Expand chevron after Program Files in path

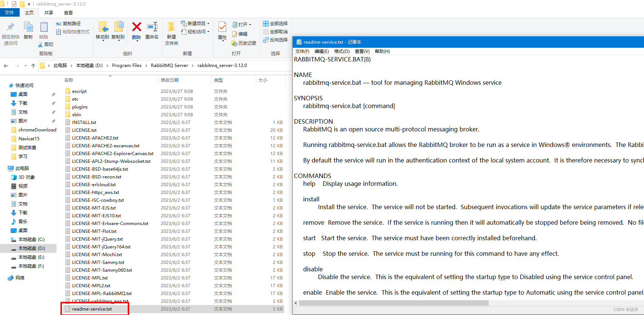pos(146,66)
